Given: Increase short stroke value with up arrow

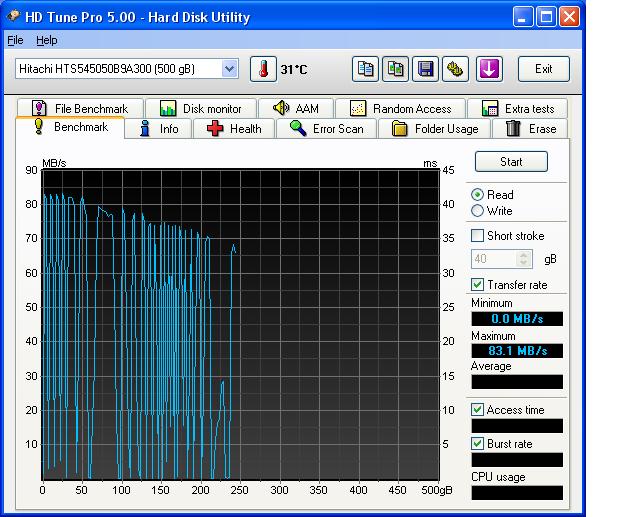Looking at the screenshot, I should coord(524,255).
